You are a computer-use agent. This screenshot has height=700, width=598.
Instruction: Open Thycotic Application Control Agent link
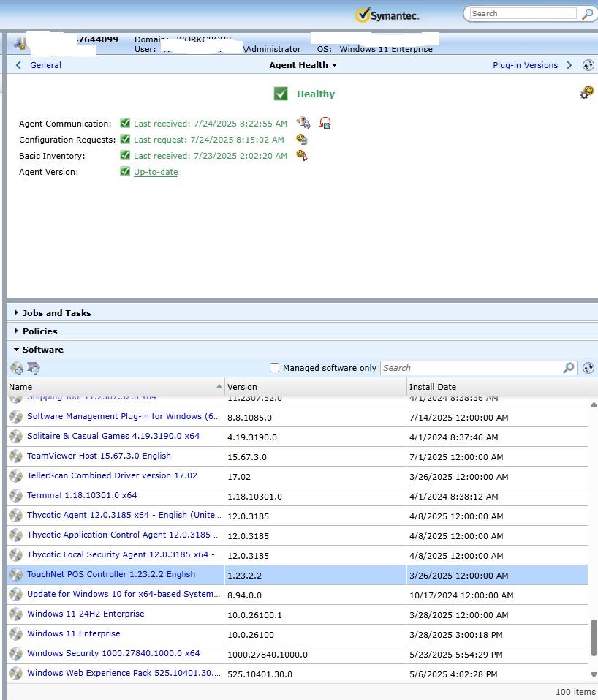(x=123, y=535)
